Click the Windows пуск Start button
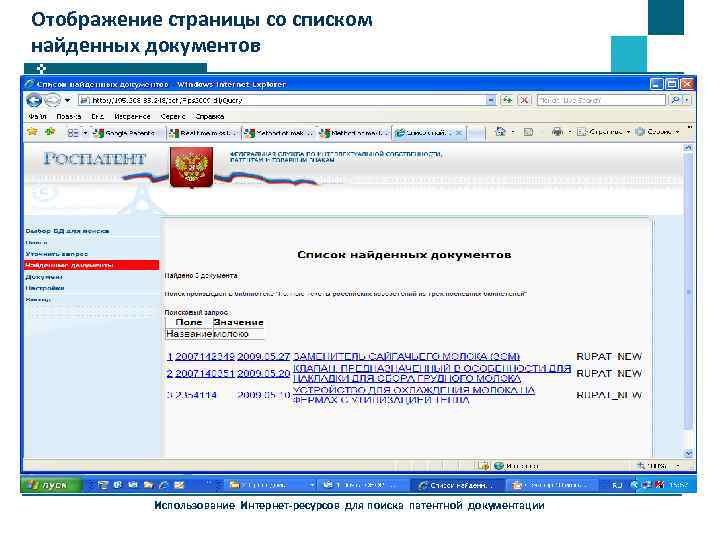 (x=52, y=485)
